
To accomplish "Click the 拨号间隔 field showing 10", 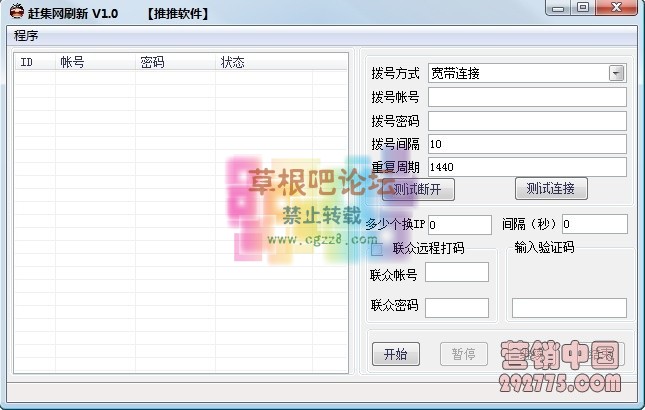I will 527,144.
